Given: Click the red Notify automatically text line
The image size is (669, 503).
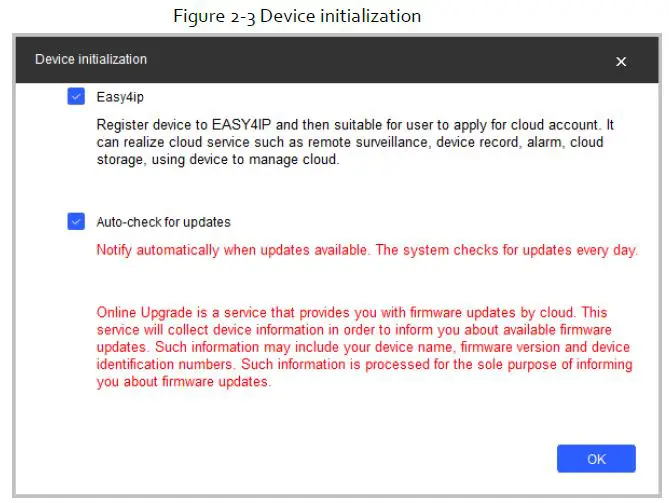Looking at the screenshot, I should point(366,250).
